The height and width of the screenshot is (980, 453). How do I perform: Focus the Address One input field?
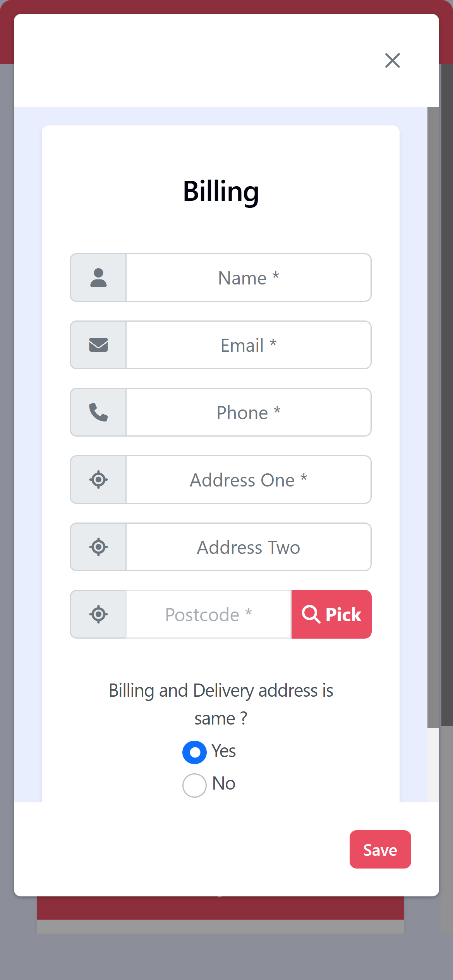tap(249, 480)
